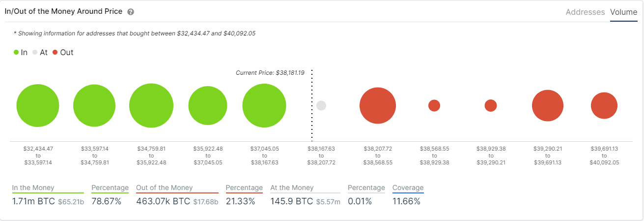The width and height of the screenshot is (644, 221).
Task: Click the green bubble for $35,922.48 to $37,045.05
Action: [x=208, y=106]
